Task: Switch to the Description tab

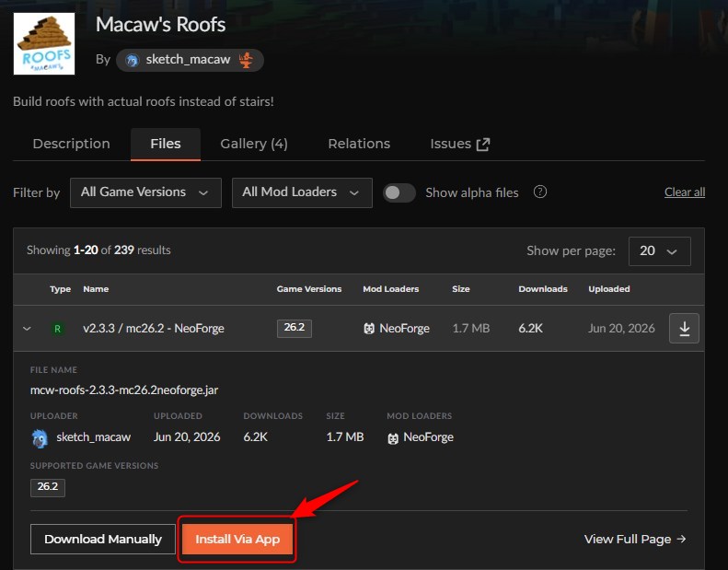Action: click(72, 144)
